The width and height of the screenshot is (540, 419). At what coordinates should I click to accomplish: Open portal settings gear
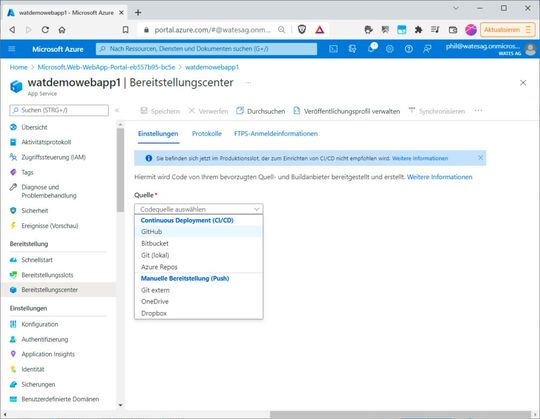click(x=390, y=49)
